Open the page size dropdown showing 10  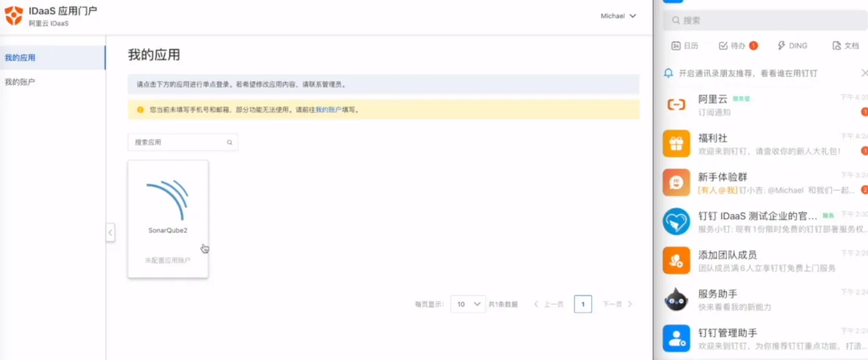468,304
